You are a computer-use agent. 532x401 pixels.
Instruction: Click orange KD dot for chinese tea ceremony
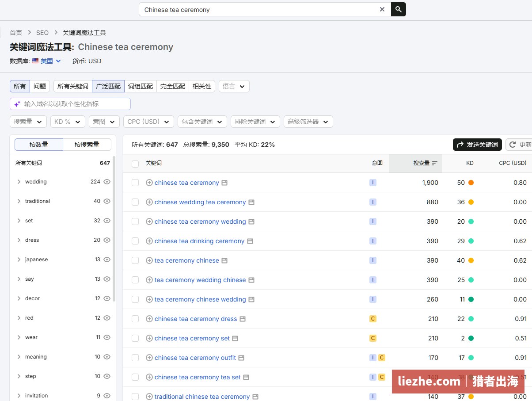click(x=471, y=183)
